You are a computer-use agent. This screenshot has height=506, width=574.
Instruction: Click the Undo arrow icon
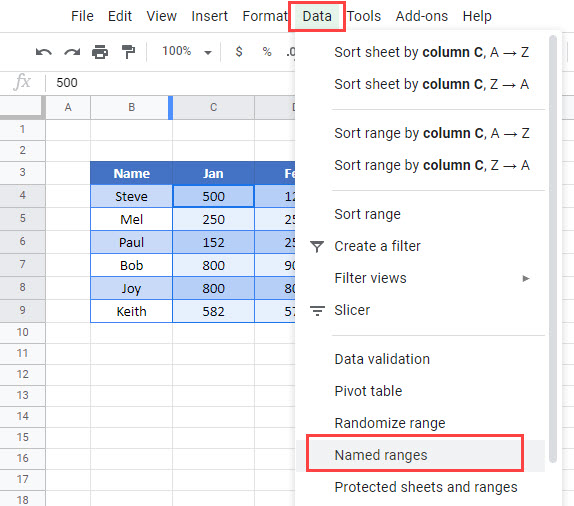(x=44, y=52)
